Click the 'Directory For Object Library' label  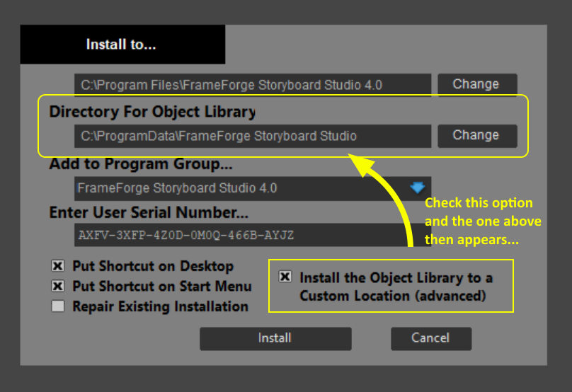pyautogui.click(x=152, y=112)
